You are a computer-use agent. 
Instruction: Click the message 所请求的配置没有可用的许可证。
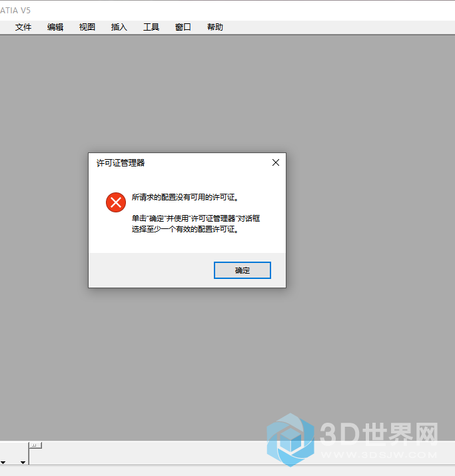coord(185,197)
